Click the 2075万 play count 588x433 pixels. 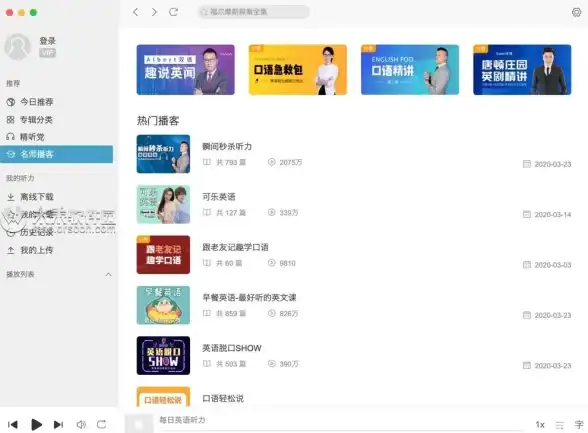(291, 162)
